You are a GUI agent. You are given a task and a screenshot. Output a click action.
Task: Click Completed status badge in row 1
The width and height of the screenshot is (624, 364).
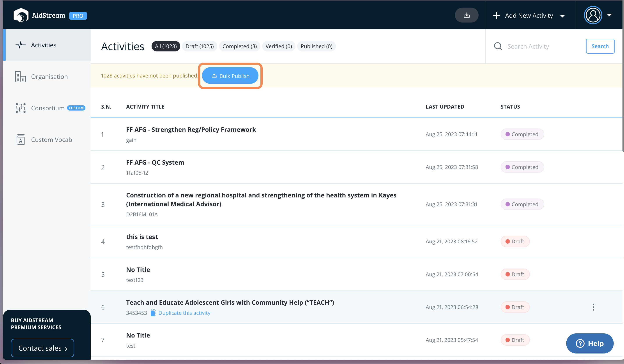tap(522, 134)
